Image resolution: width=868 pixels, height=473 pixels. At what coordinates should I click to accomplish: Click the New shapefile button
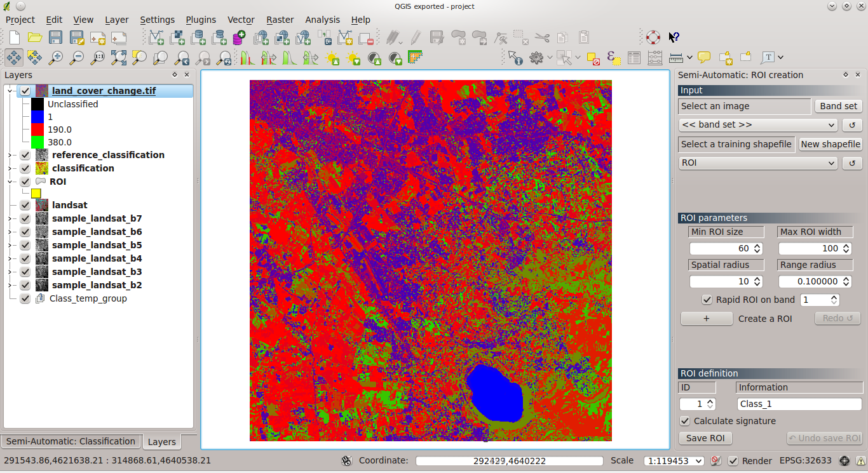click(830, 144)
